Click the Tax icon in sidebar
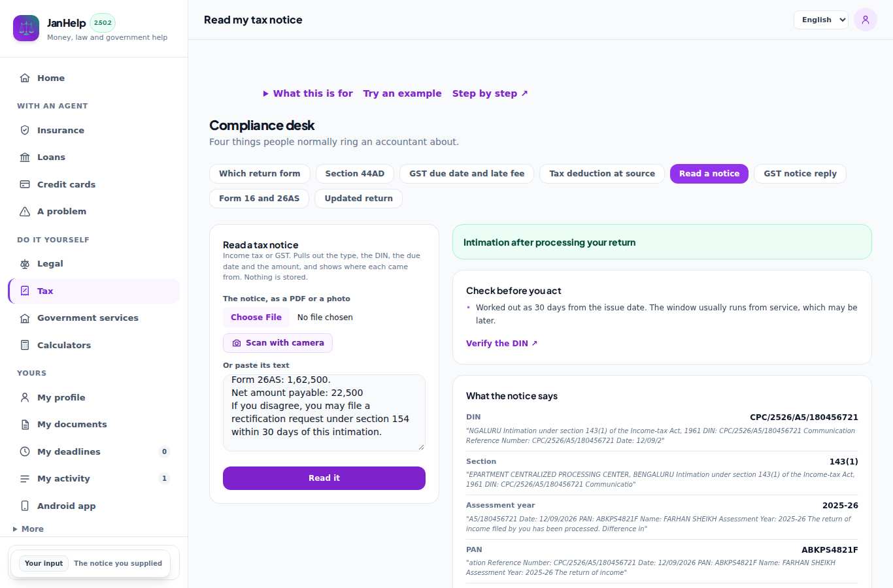 pyautogui.click(x=25, y=291)
